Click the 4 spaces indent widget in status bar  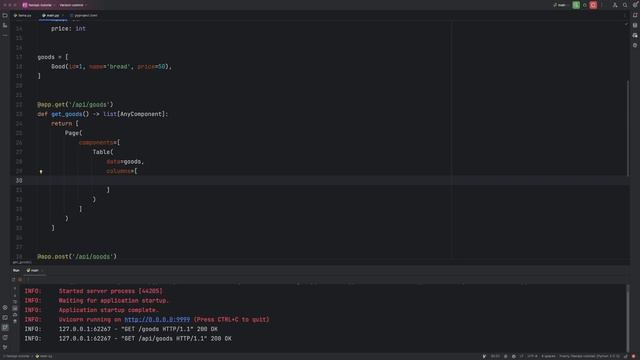click(x=548, y=356)
